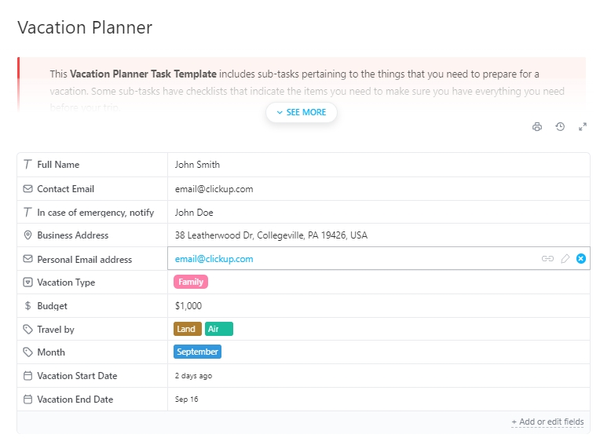Select the Air travel tag
The width and height of the screenshot is (600, 448).
tap(218, 329)
